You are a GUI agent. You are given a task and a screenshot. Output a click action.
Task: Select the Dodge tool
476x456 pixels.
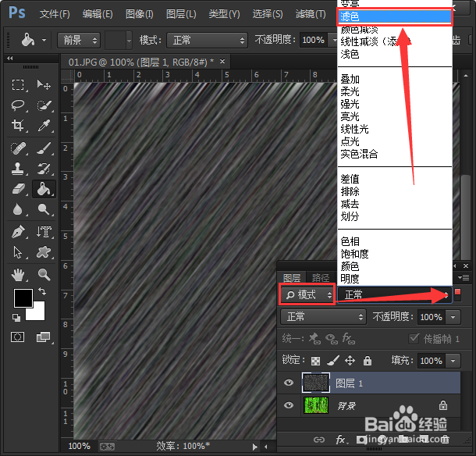coord(44,209)
